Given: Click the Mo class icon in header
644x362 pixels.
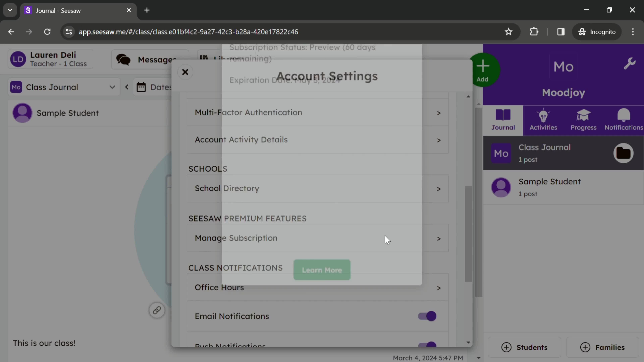Looking at the screenshot, I should [x=563, y=67].
